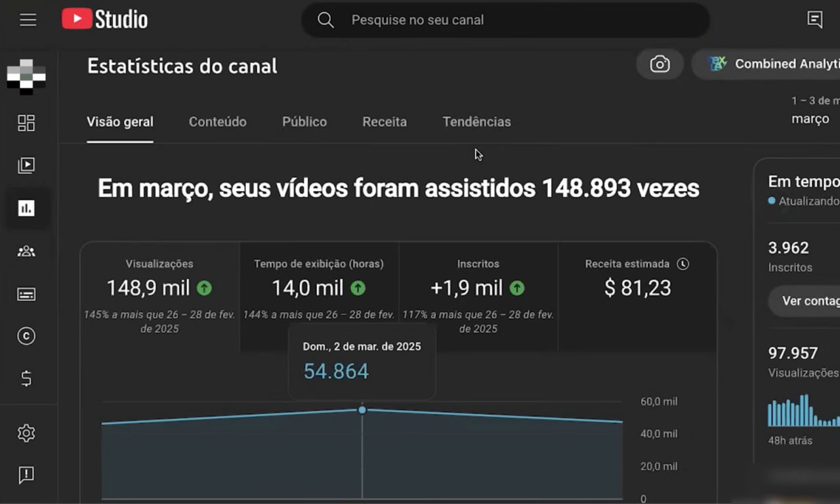The width and height of the screenshot is (840, 504).
Task: Click the $ 81,23 revenue value
Action: pos(637,288)
